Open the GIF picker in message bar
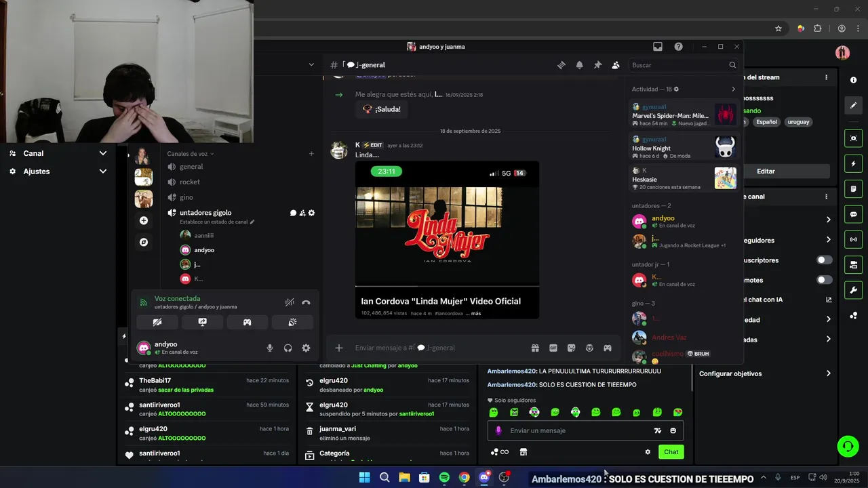Screen dimensions: 868x488 553,348
